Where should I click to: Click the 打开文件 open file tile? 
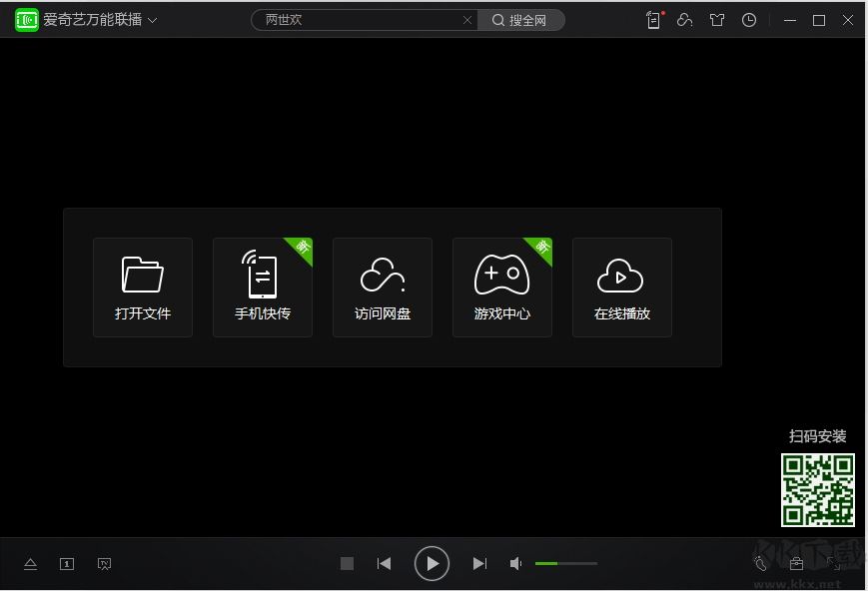coord(143,288)
